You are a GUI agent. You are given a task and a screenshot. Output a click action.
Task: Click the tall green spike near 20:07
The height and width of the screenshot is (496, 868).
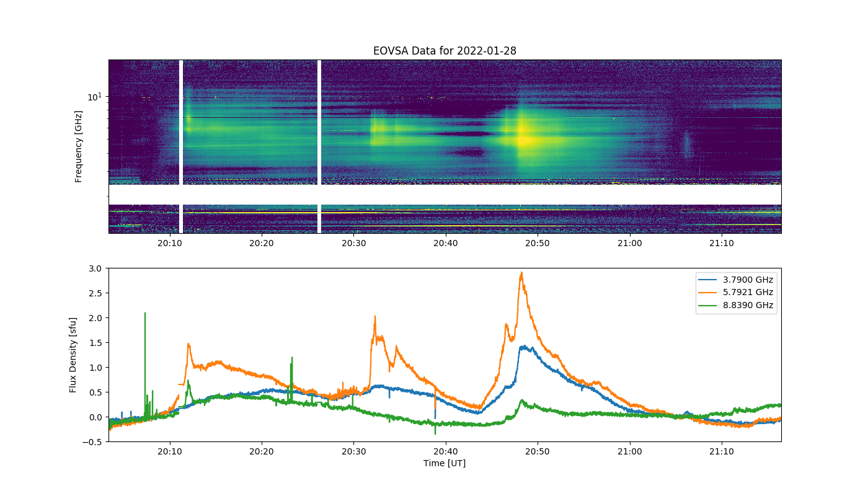point(145,315)
